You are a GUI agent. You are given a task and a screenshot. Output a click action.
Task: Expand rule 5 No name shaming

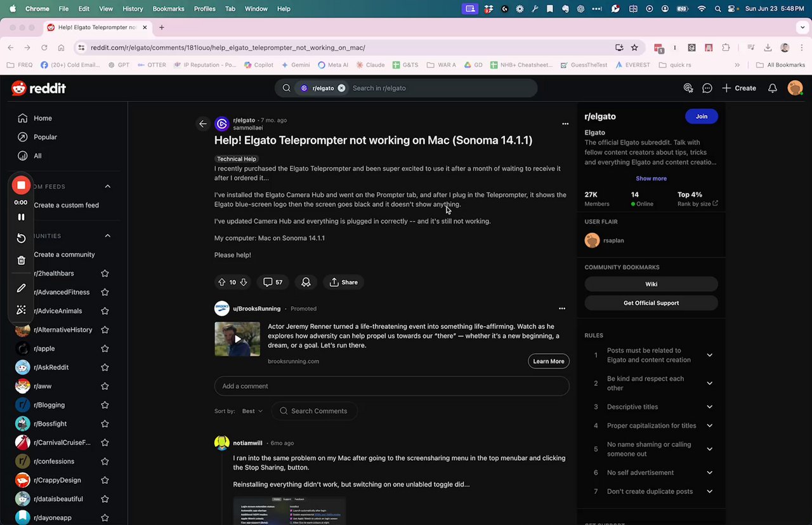click(709, 449)
